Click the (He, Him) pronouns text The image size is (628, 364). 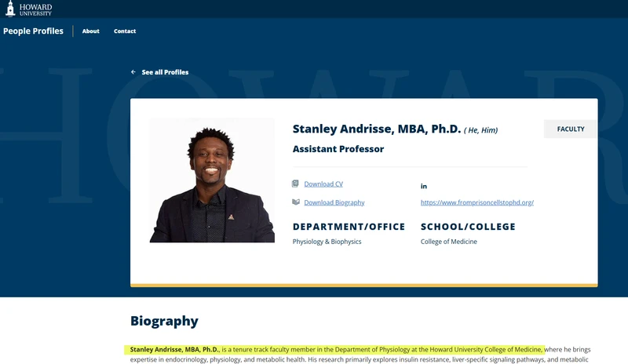click(480, 130)
